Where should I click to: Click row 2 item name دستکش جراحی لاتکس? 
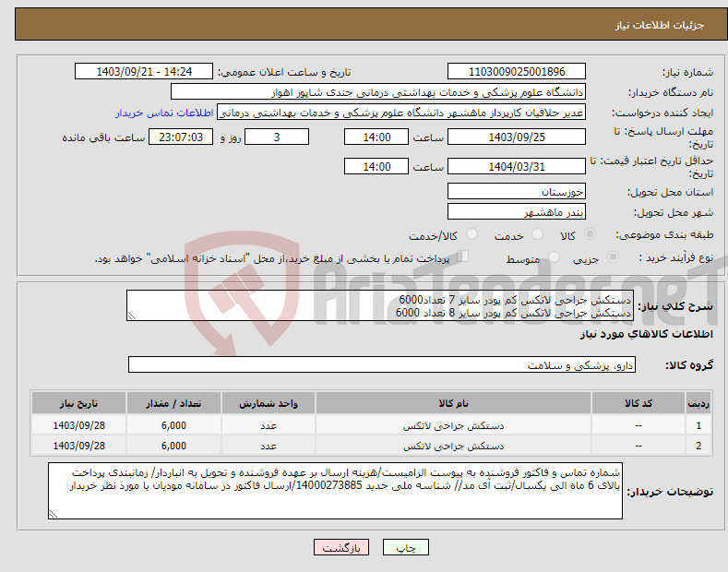coord(453,446)
